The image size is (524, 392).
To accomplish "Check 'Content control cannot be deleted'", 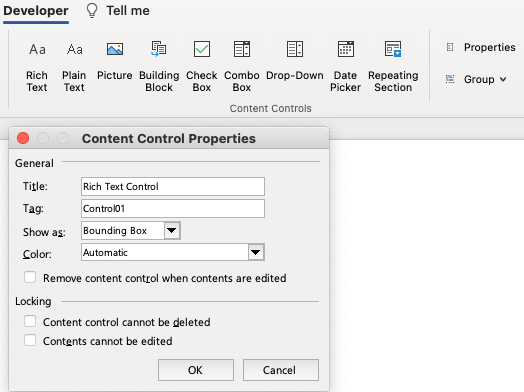I will coord(30,321).
